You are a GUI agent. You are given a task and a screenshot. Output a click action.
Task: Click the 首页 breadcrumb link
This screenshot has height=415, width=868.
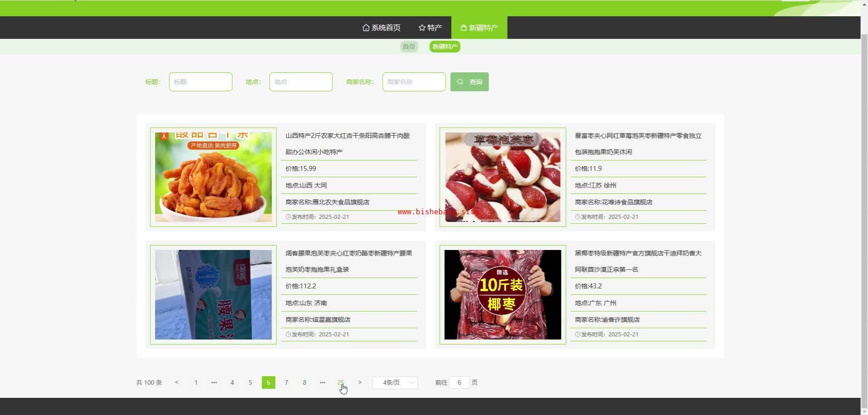pos(409,47)
